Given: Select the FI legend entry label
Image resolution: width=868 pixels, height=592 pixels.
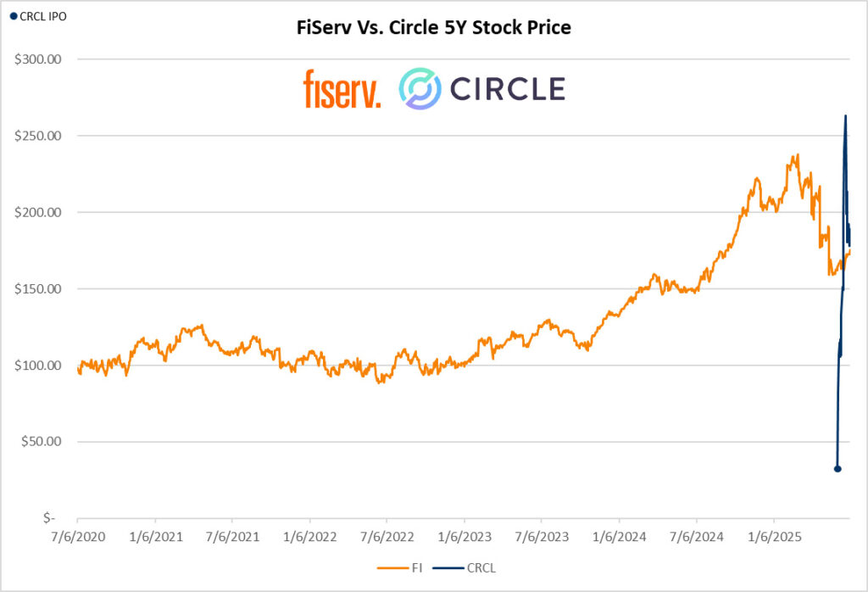Looking at the screenshot, I should tap(417, 568).
